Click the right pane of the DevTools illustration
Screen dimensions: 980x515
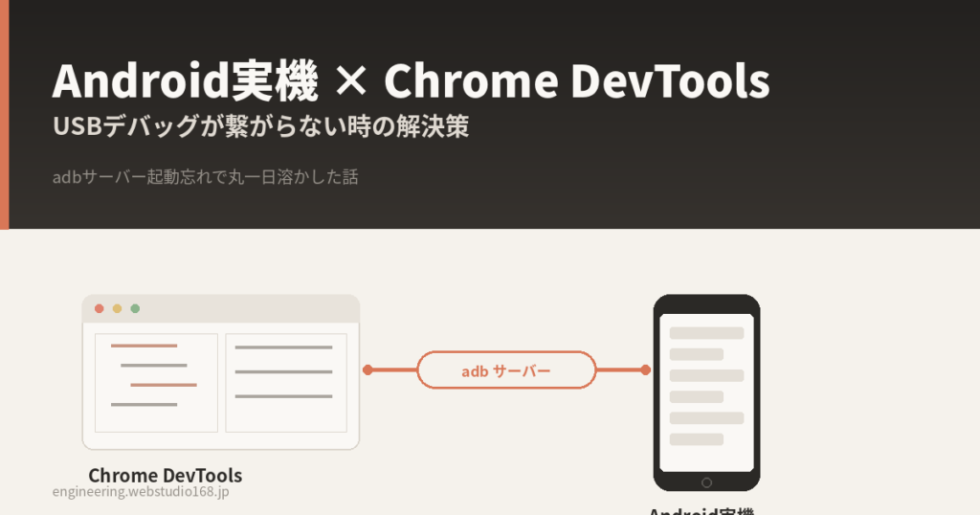click(286, 383)
